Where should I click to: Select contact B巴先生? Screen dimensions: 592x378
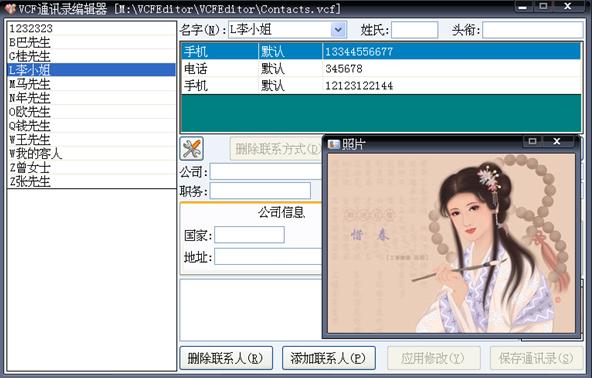pos(91,42)
